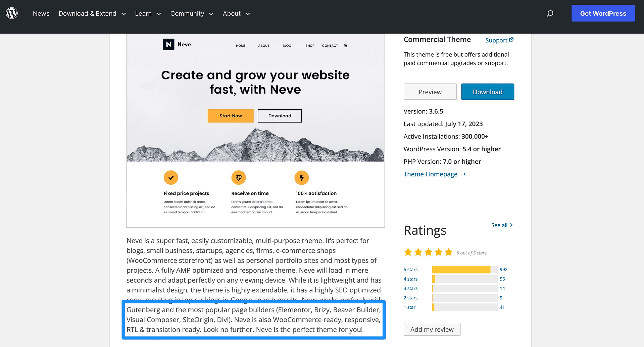Open the Theme Homepage link
644x347 pixels.
coord(430,174)
